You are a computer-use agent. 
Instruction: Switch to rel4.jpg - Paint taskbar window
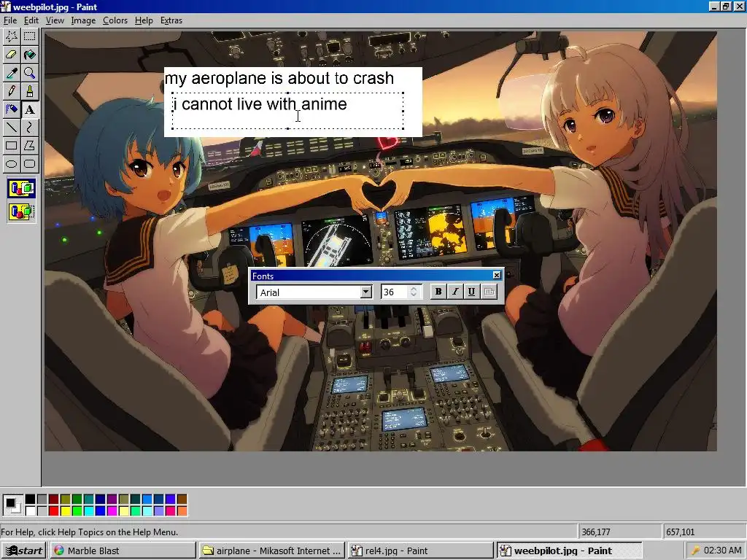420,551
